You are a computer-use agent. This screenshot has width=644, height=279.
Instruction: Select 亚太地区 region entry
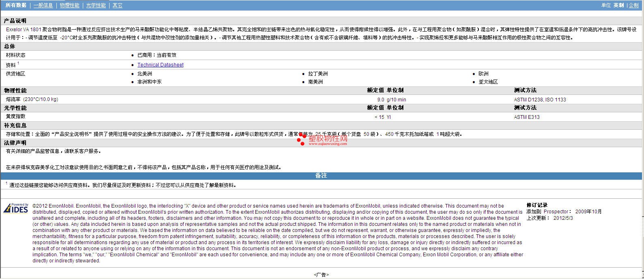(x=488, y=82)
